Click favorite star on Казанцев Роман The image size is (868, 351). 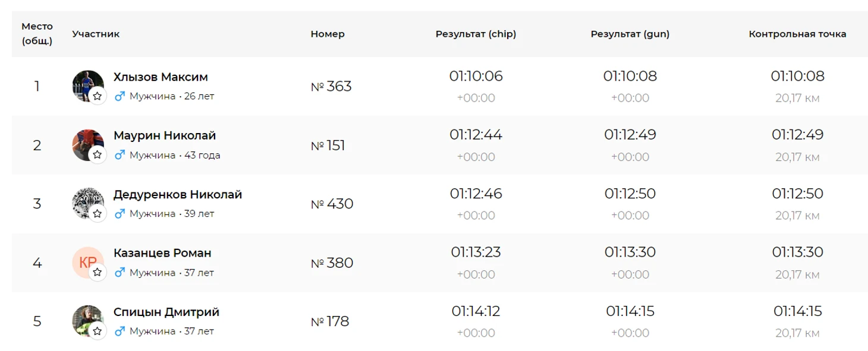(98, 273)
